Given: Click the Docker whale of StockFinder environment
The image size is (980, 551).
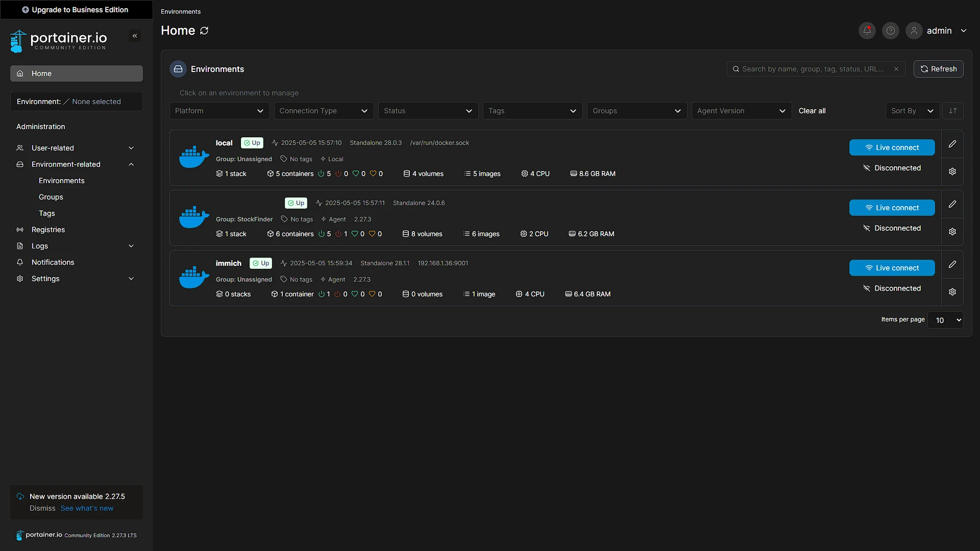Looking at the screenshot, I should pyautogui.click(x=194, y=217).
